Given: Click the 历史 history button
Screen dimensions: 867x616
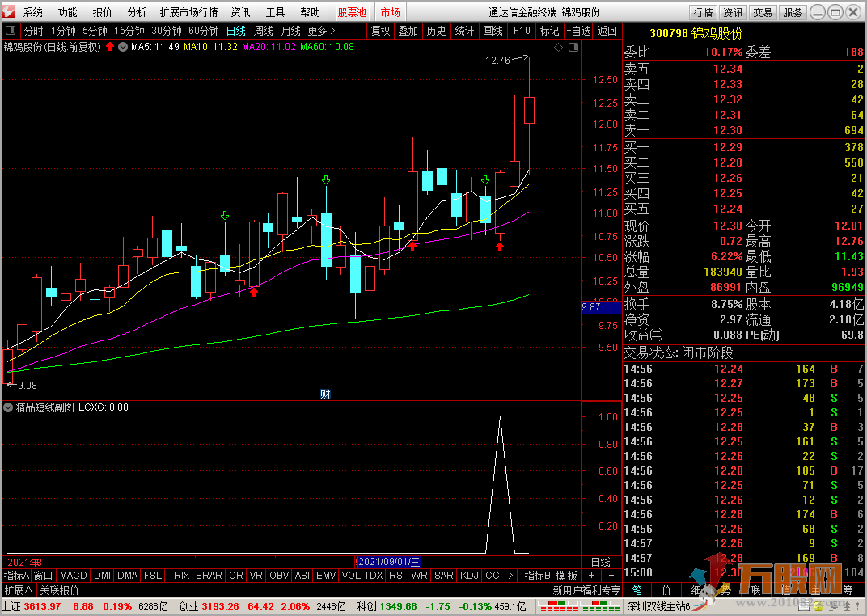Looking at the screenshot, I should click(436, 31).
